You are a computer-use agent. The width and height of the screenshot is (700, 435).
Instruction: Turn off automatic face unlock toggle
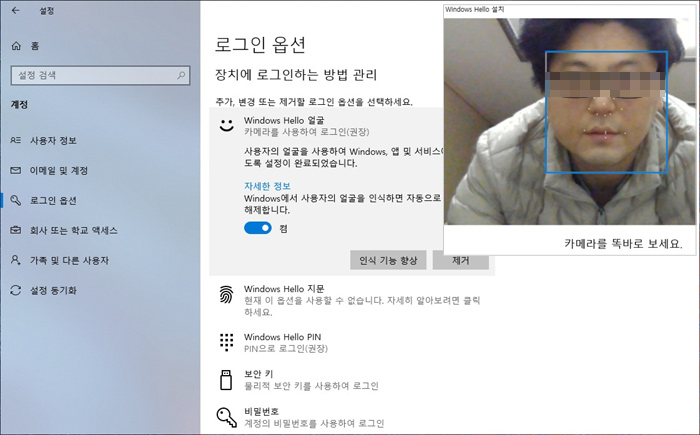click(x=258, y=228)
